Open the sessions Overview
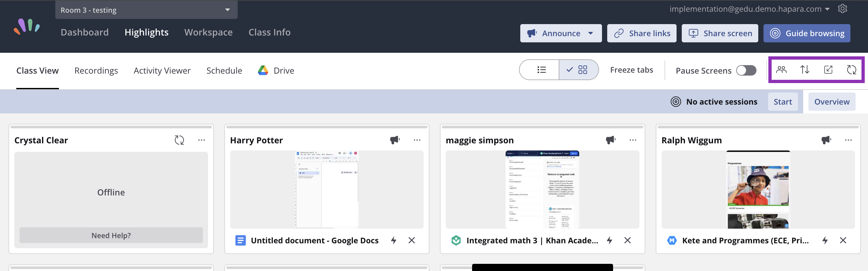 (x=832, y=101)
